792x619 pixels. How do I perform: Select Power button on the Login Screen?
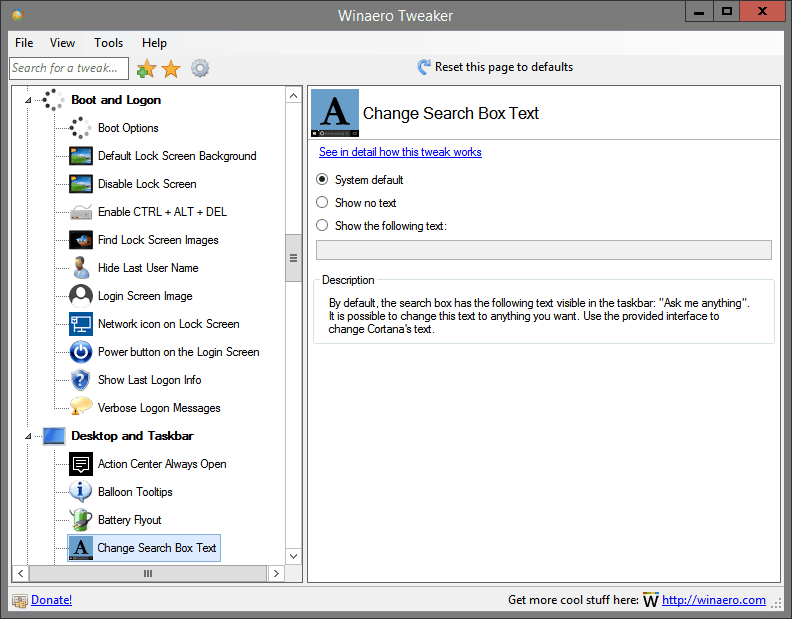pyautogui.click(x=178, y=352)
